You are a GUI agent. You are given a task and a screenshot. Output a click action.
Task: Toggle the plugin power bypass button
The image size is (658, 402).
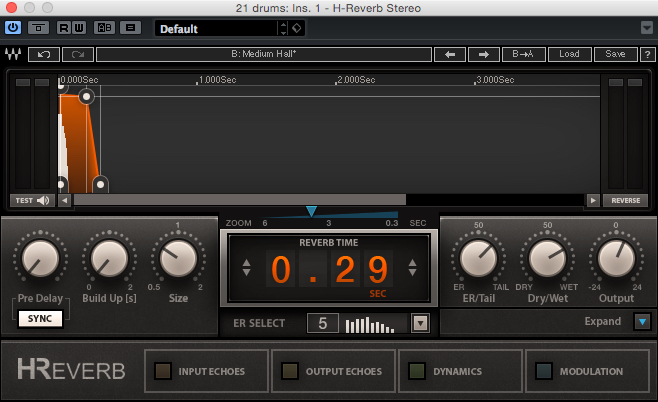(x=13, y=28)
